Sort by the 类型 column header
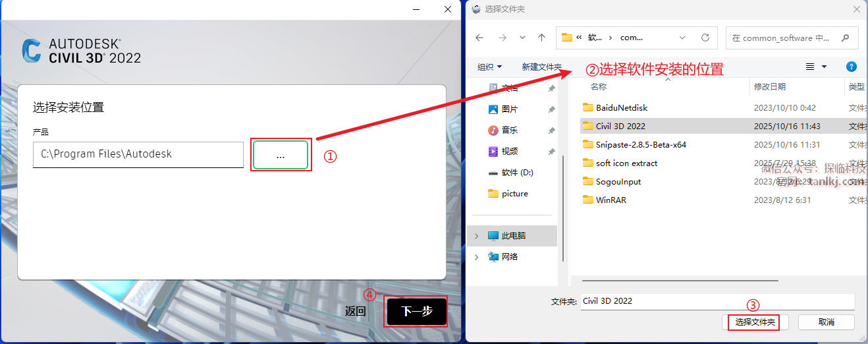Image resolution: width=868 pixels, height=344 pixels. [856, 86]
